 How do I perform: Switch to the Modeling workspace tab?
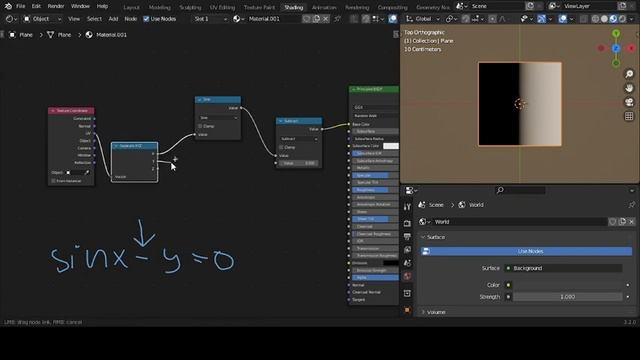[x=160, y=7]
